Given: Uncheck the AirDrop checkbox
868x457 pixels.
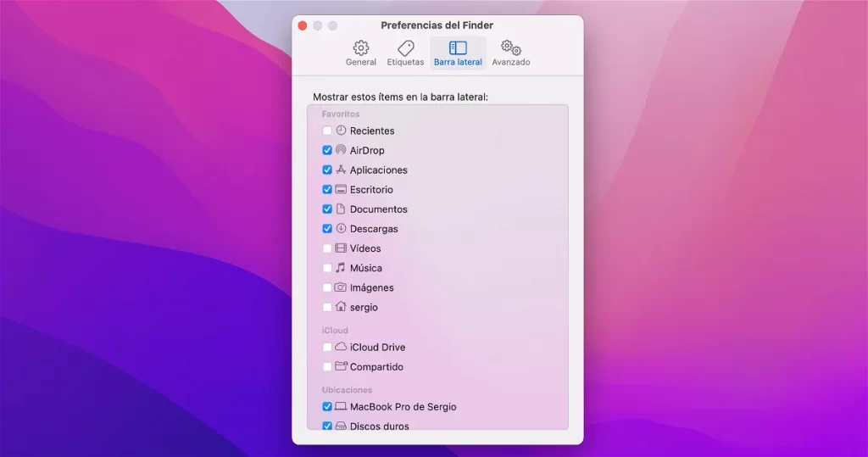Looking at the screenshot, I should coord(327,150).
